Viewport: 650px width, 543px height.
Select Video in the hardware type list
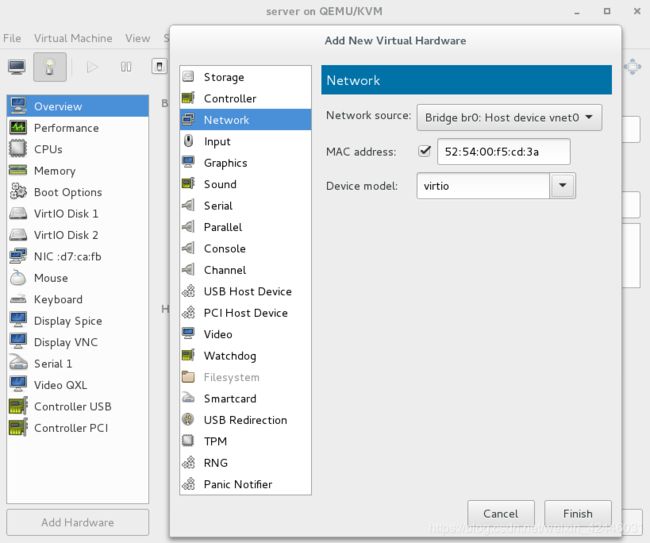245,334
